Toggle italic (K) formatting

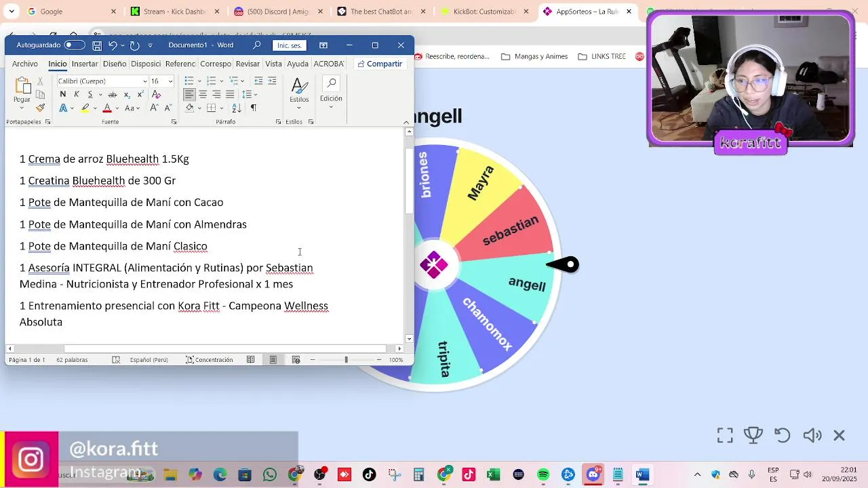(77, 94)
